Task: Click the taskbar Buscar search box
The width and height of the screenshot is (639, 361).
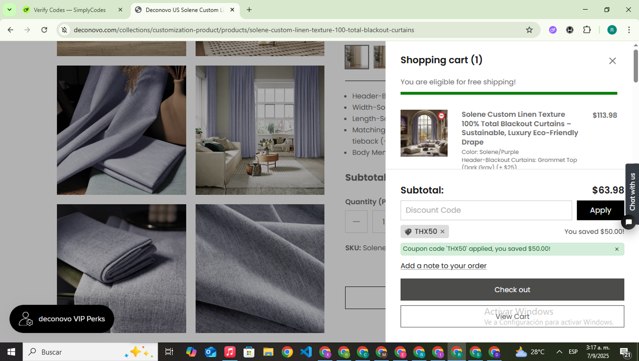Action: pyautogui.click(x=90, y=352)
